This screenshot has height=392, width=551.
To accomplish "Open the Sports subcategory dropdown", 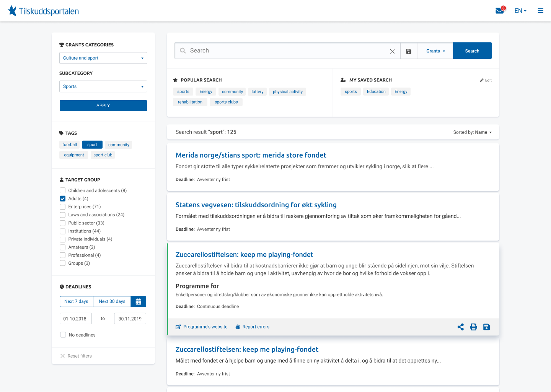I will coord(103,86).
